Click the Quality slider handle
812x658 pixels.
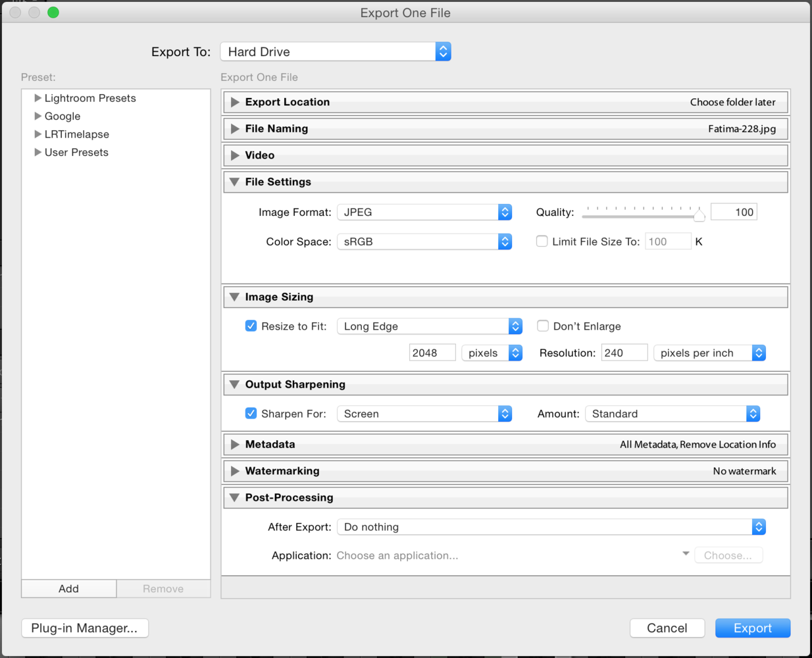coord(699,215)
